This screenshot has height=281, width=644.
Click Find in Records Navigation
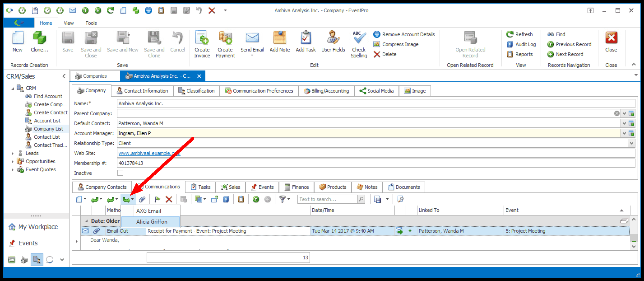[556, 34]
